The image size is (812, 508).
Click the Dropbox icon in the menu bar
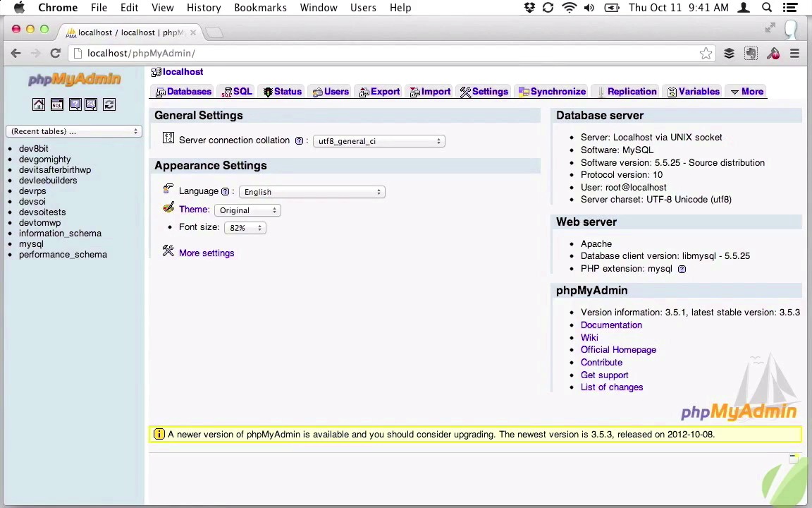pyautogui.click(x=529, y=7)
